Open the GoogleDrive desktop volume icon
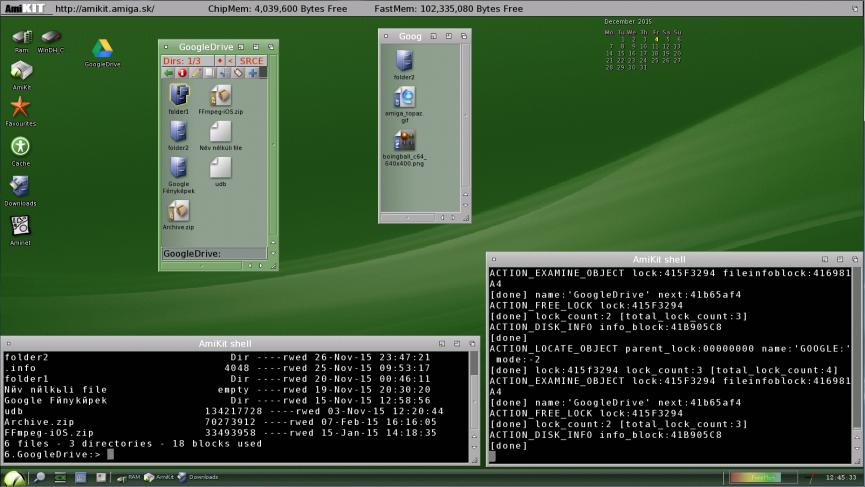 (102, 49)
